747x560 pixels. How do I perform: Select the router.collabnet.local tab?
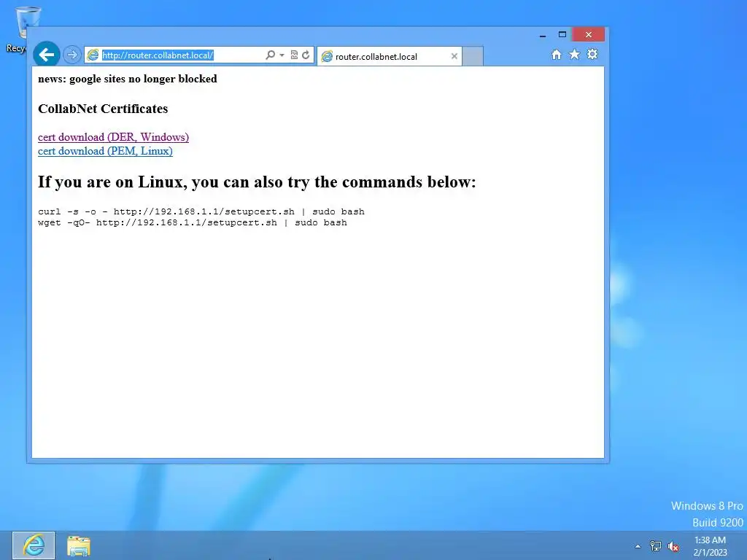click(390, 56)
